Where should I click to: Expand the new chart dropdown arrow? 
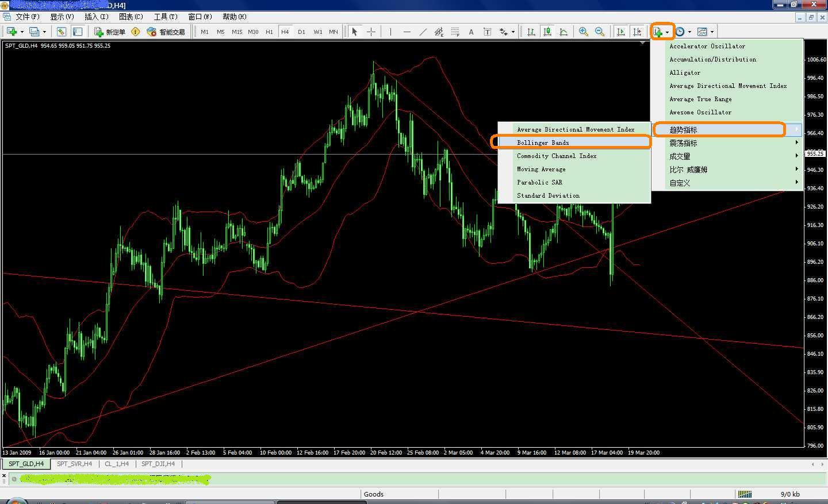pos(22,32)
